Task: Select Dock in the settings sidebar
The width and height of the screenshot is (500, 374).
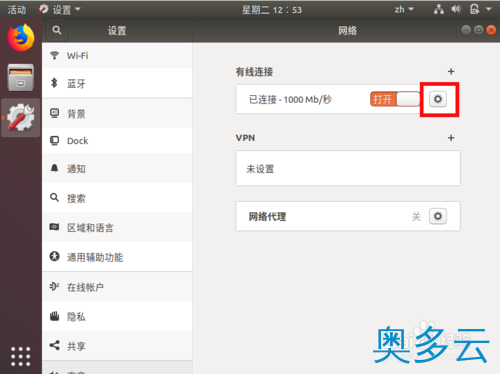Action: [x=117, y=141]
